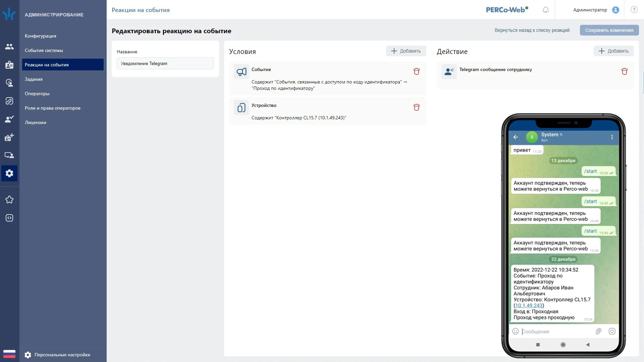Tap the System bot avatar
The height and width of the screenshot is (362, 644).
point(532,137)
